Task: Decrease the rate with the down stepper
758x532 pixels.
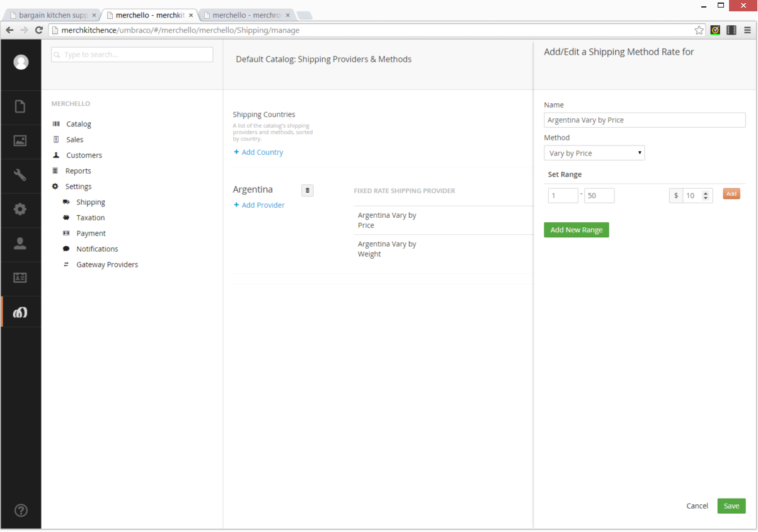Action: point(706,199)
